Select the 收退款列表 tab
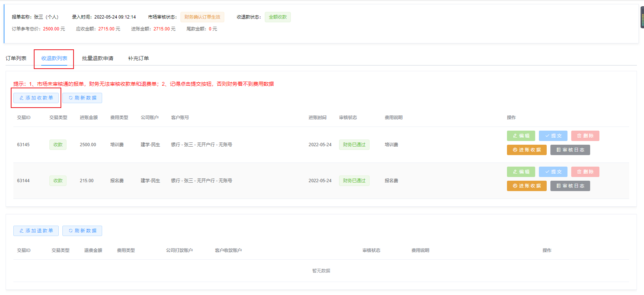The image size is (644, 295). pos(54,58)
